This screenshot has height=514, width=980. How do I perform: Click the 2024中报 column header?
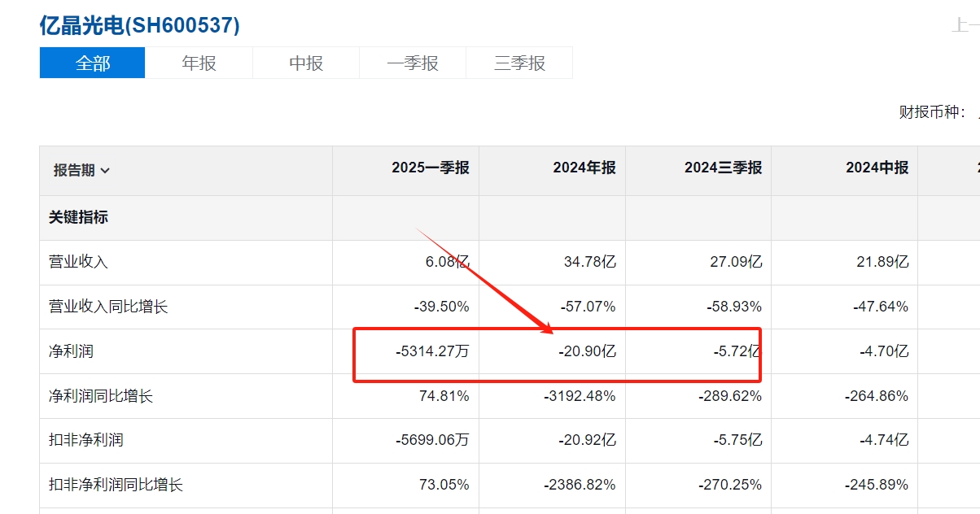877,168
